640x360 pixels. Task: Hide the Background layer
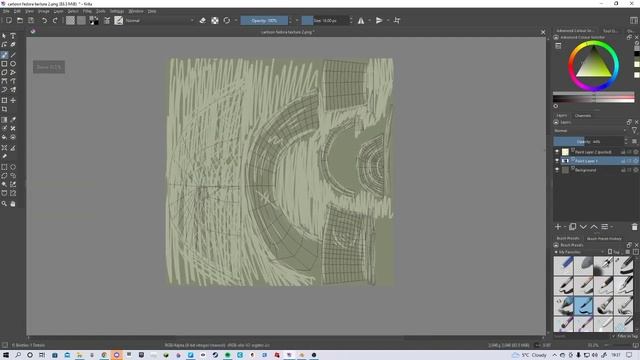(x=557, y=170)
